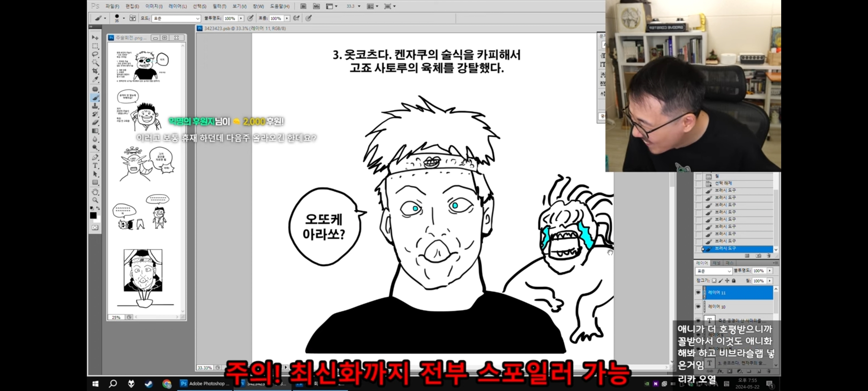Screen dimensions: 868x391
Task: Select the History Brush tool
Action: pyautogui.click(x=95, y=114)
